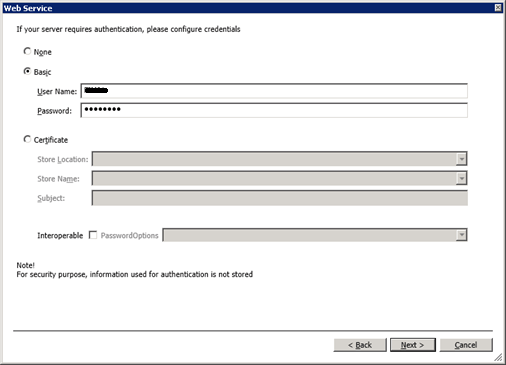The width and height of the screenshot is (506, 365).
Task: Select the None authentication radio button
Action: click(27, 51)
